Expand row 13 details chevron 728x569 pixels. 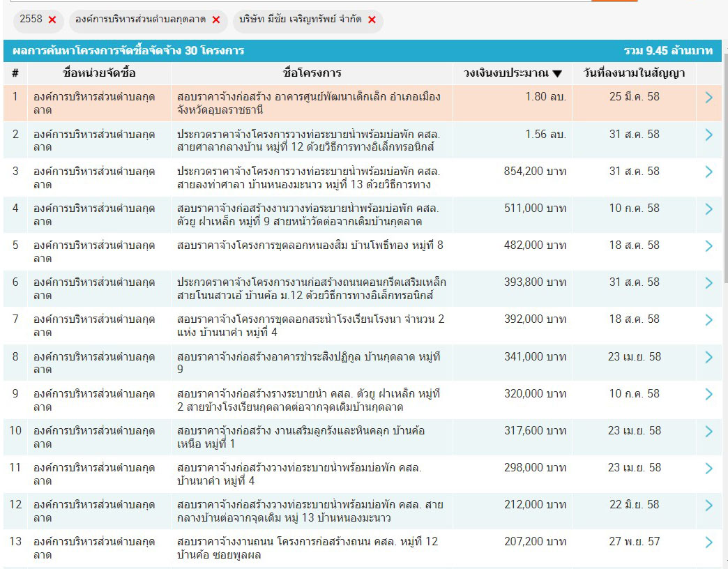[708, 542]
